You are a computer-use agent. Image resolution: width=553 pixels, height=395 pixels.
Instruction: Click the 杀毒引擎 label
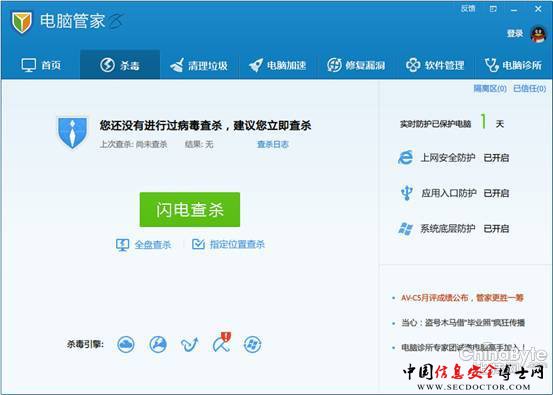point(85,344)
